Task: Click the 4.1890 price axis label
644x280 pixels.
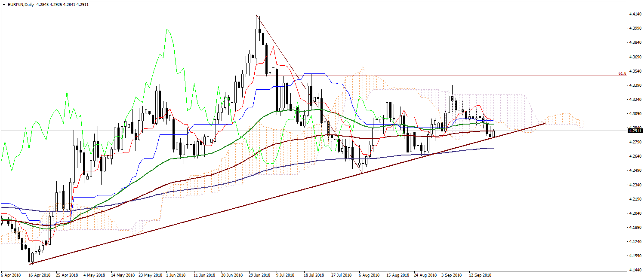Action: (635, 228)
